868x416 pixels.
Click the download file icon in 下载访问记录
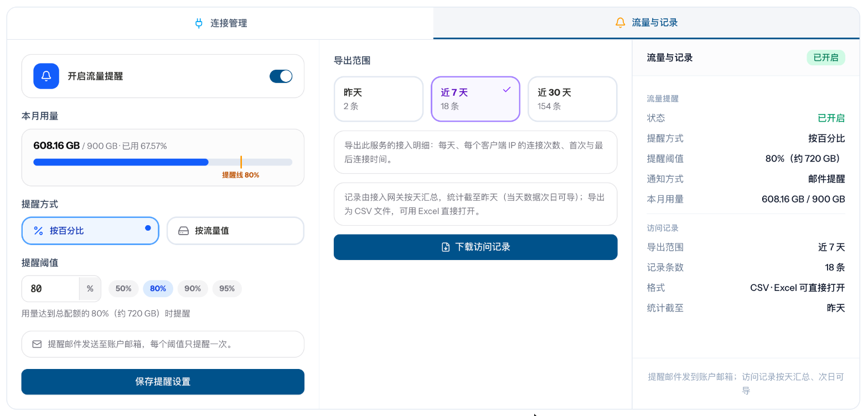(x=446, y=247)
